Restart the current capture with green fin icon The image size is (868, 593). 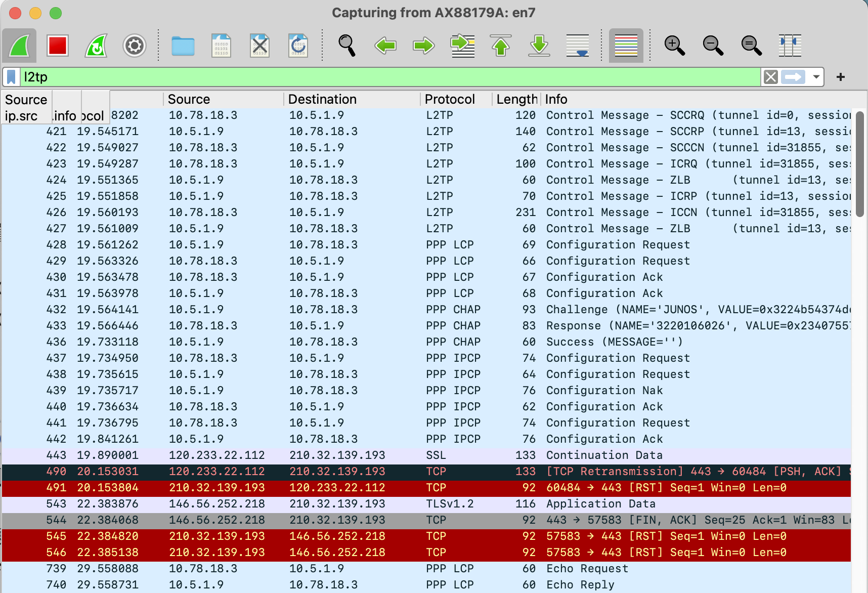(x=96, y=46)
